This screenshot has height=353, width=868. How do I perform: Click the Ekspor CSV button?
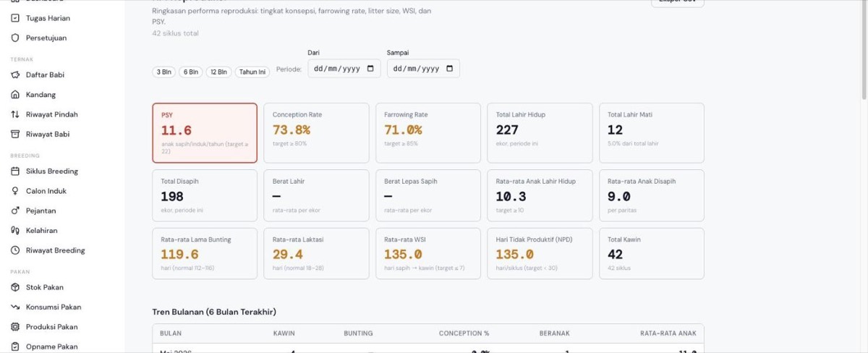[x=678, y=2]
